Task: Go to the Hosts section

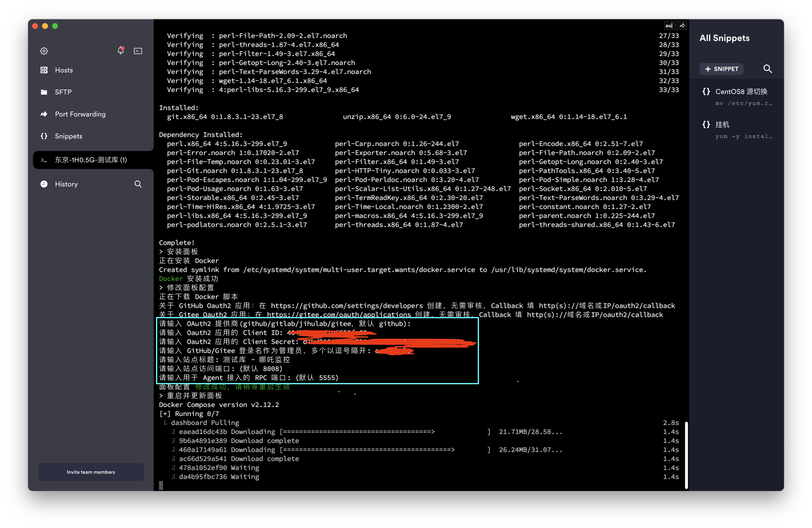Action: click(64, 70)
